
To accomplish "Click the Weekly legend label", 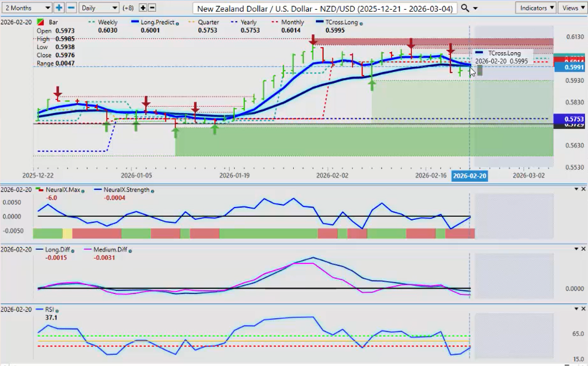I will [108, 22].
